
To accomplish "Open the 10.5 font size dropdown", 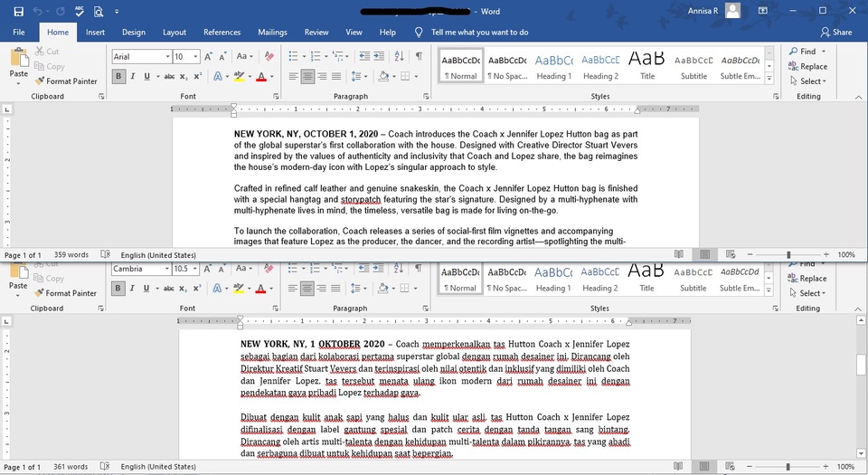I will (x=195, y=269).
